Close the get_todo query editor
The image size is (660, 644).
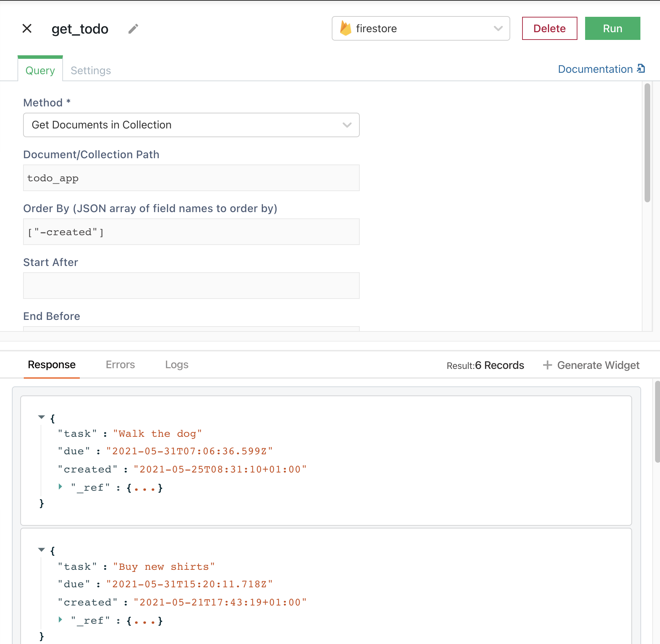coord(27,29)
